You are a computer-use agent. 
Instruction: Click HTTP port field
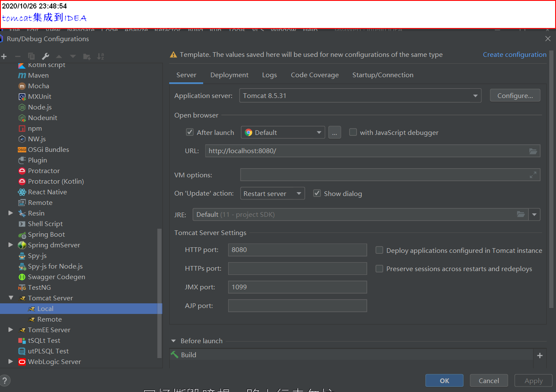tap(297, 250)
